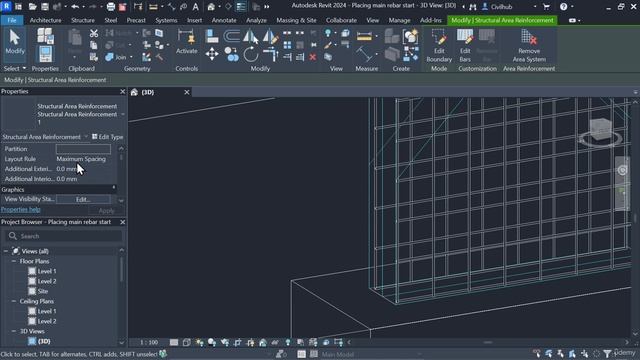
Task: Click the filter icon in status bar
Action: pyautogui.click(x=607, y=353)
